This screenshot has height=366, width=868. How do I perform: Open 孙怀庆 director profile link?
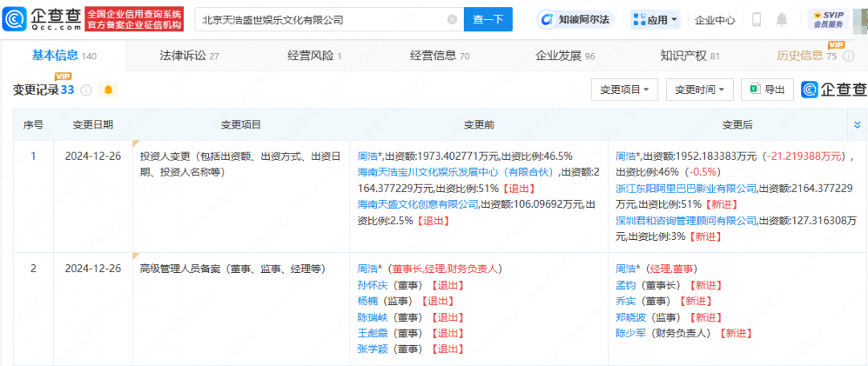pyautogui.click(x=372, y=285)
